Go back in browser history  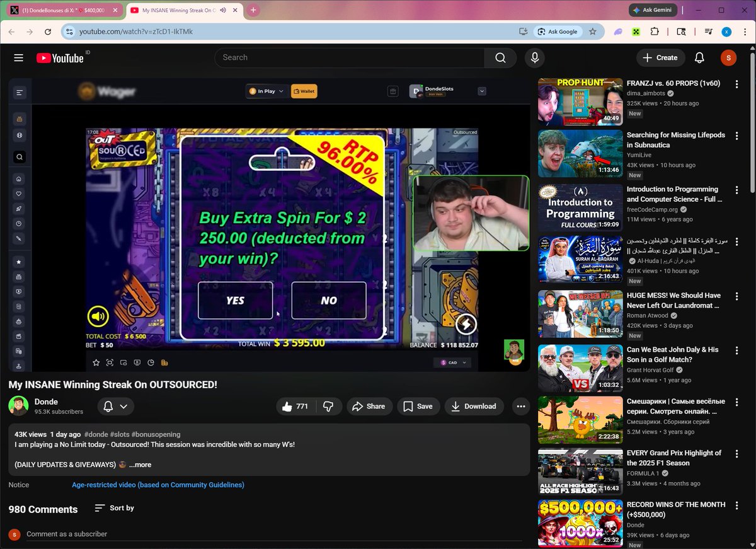[x=11, y=32]
